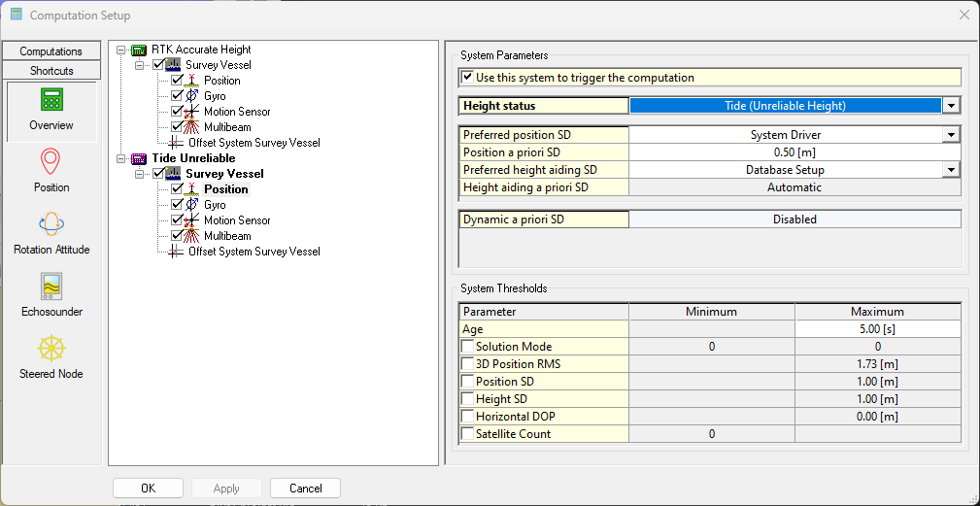Select Gyro under Tide Unreliable
This screenshot has height=506, width=980.
(214, 205)
